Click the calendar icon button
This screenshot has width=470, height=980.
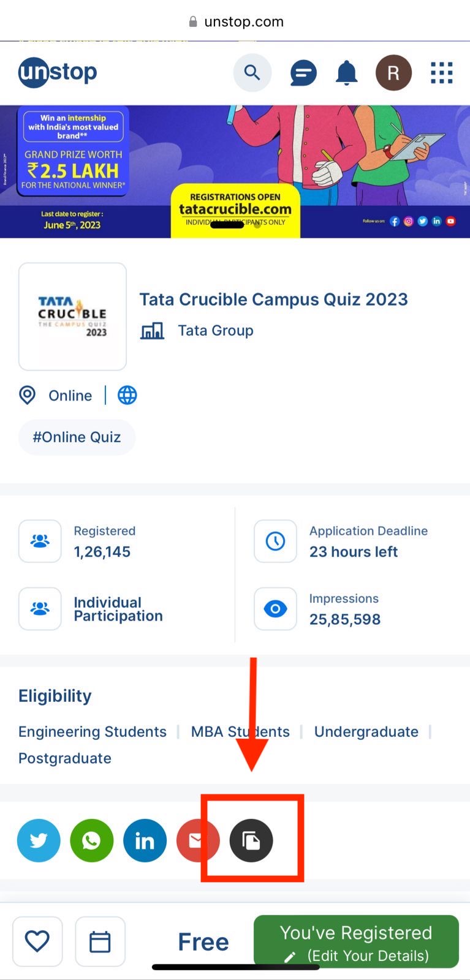pyautogui.click(x=100, y=941)
